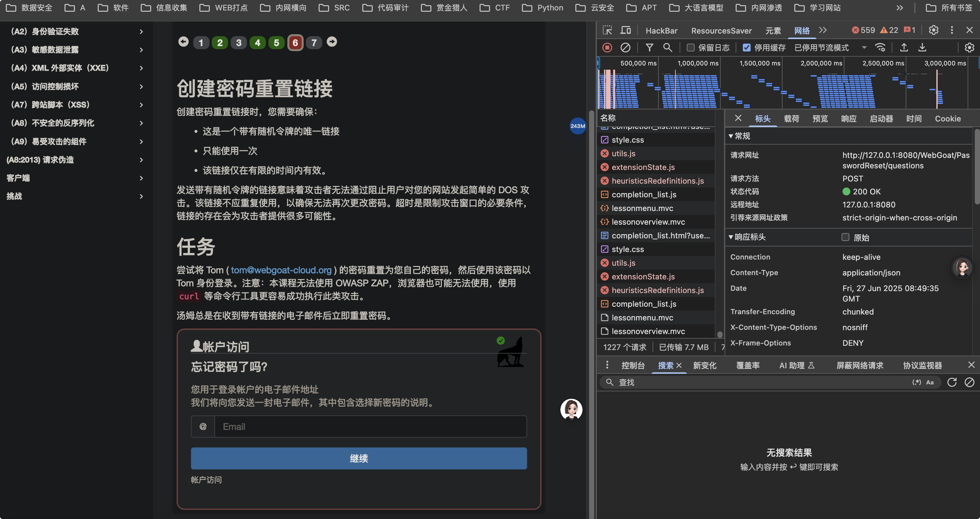The image size is (980, 519).
Task: Open throttling dropdown 已停用节流模式
Action: (831, 48)
